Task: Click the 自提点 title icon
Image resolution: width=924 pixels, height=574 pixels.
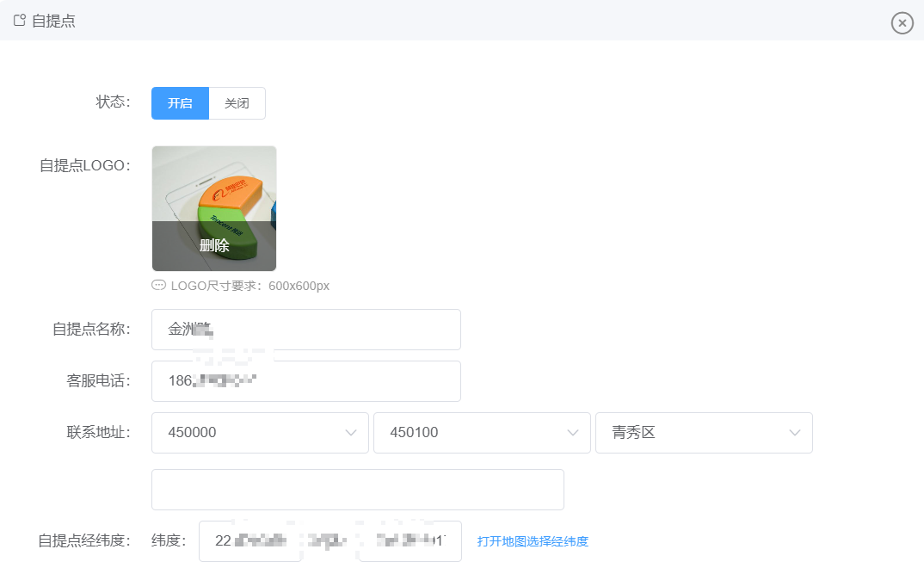Action: click(x=20, y=21)
